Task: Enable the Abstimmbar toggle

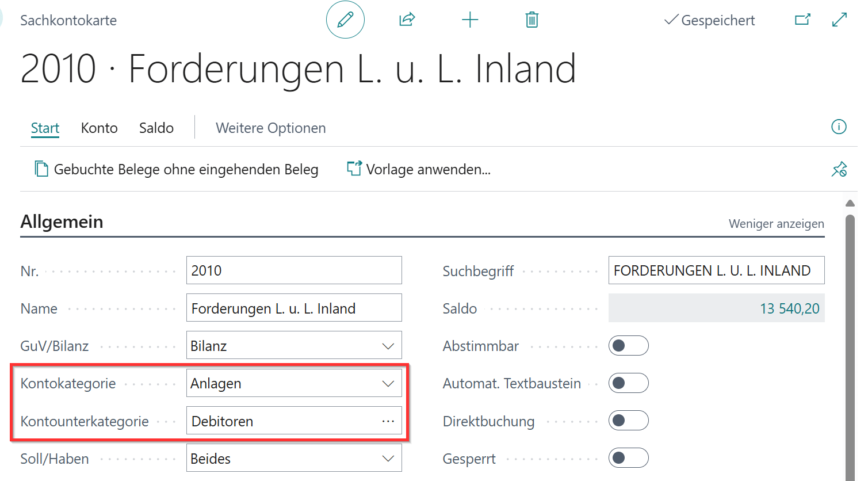Action: [628, 346]
